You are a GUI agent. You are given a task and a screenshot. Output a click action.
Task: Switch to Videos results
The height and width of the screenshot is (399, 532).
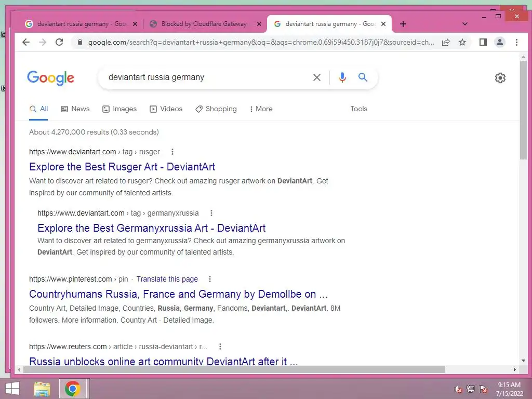(166, 109)
